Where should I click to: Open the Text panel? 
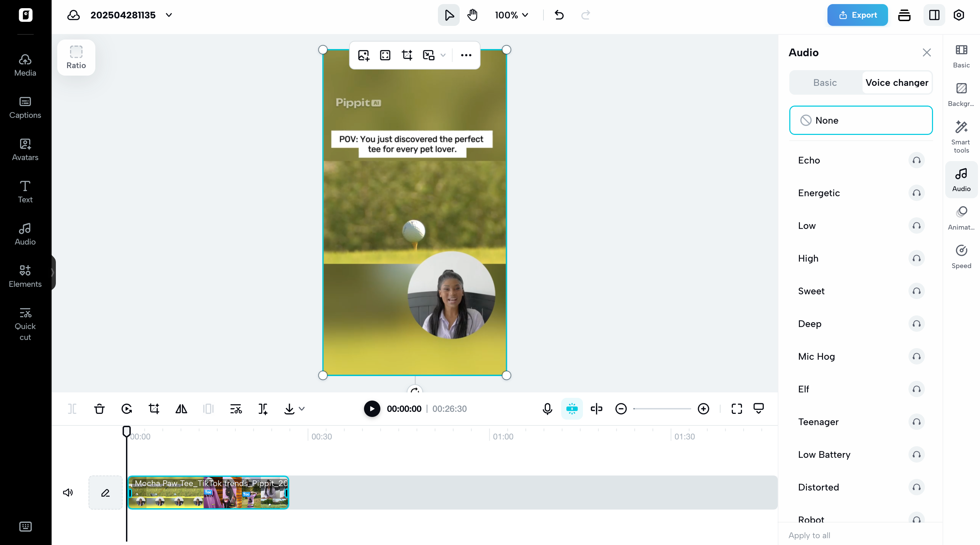pyautogui.click(x=25, y=192)
